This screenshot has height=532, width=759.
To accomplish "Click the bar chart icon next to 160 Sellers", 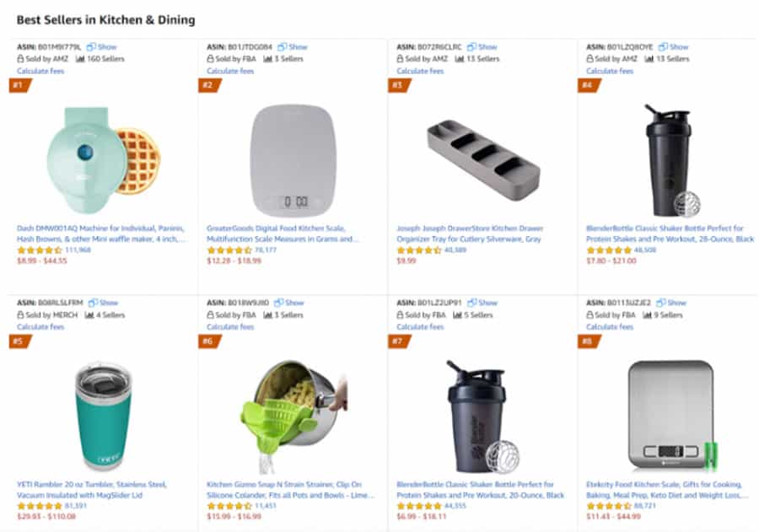I will click(x=81, y=59).
